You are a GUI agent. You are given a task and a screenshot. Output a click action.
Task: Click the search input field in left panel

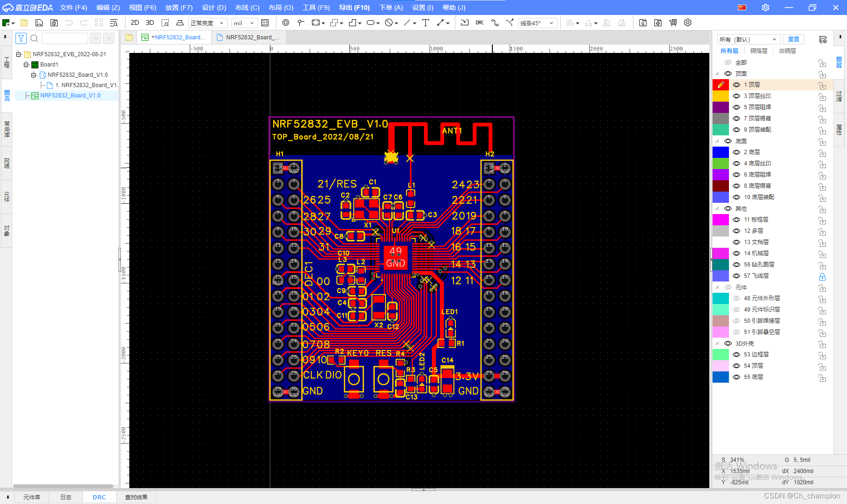[65, 38]
